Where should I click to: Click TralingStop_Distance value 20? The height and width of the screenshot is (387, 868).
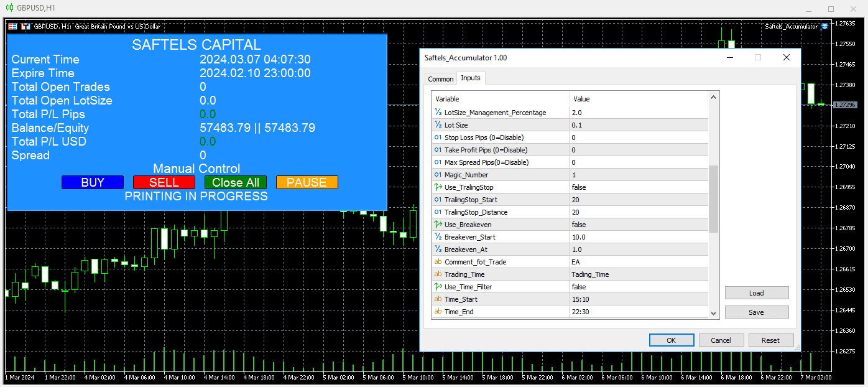(x=639, y=212)
